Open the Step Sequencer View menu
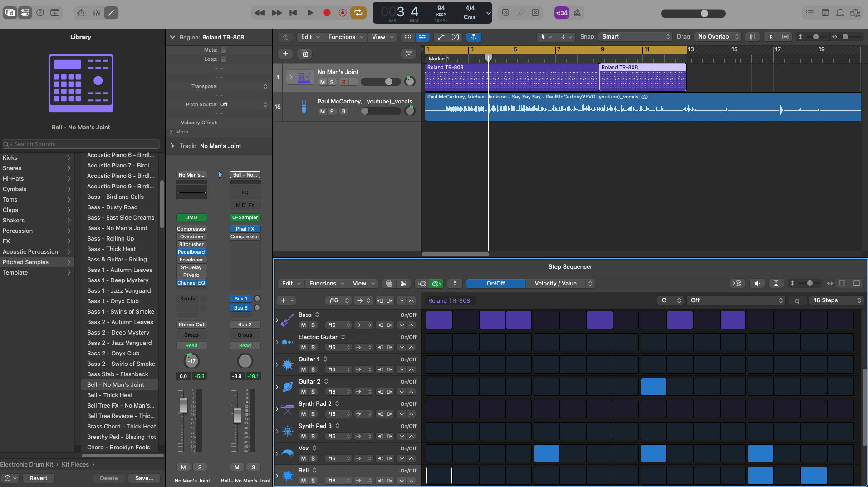 pos(364,284)
